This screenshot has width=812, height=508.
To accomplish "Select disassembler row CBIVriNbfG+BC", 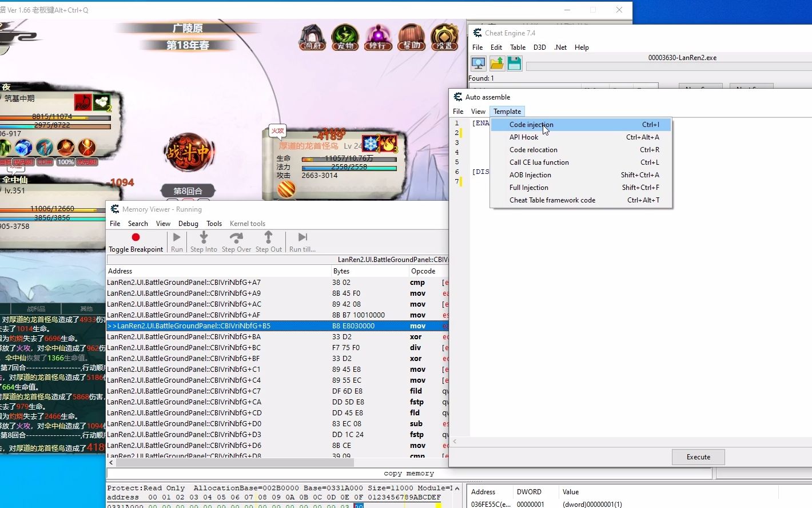I will click(277, 348).
